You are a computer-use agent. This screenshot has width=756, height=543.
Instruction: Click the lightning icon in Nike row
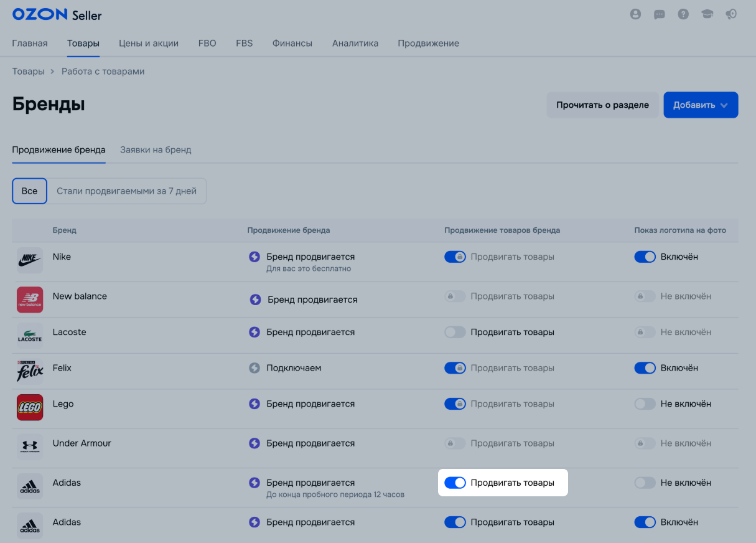[254, 257]
